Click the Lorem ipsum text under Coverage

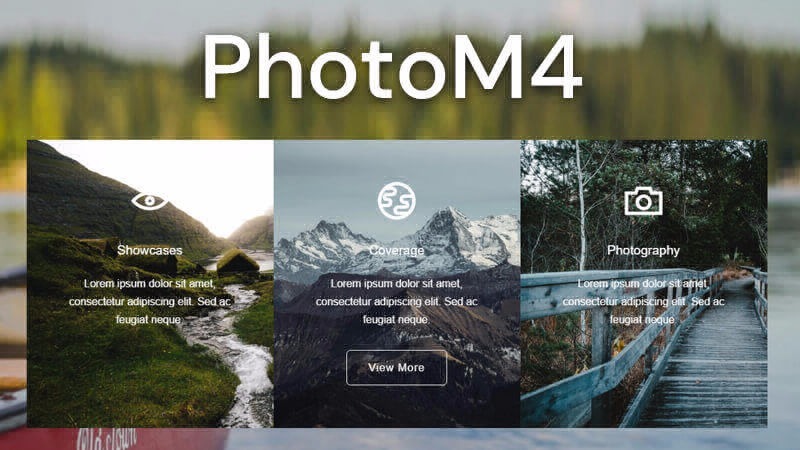coord(396,302)
